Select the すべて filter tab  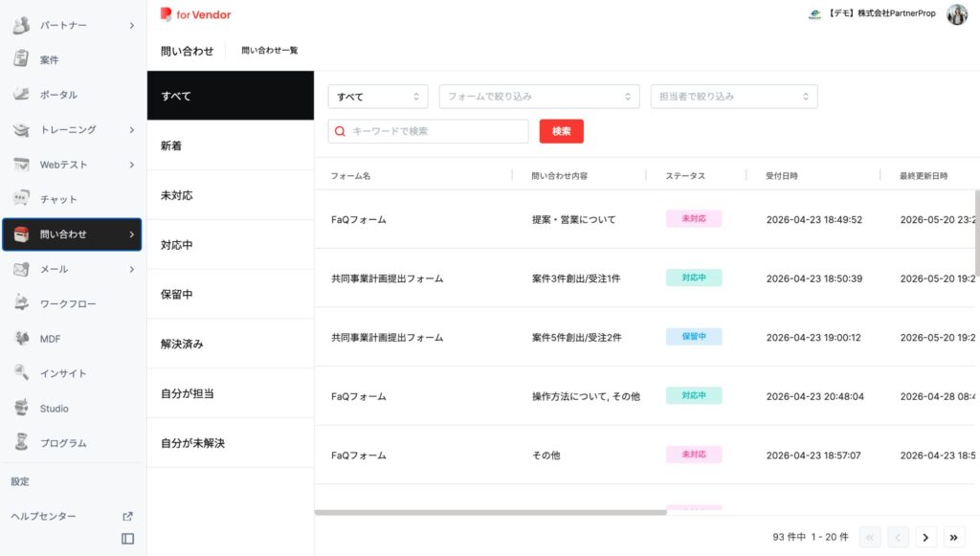231,96
